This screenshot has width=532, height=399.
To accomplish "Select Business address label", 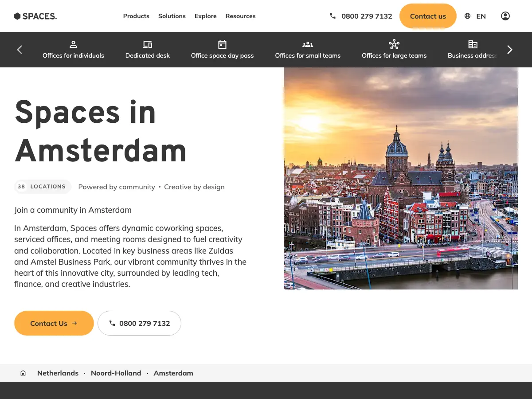I will coord(472,55).
